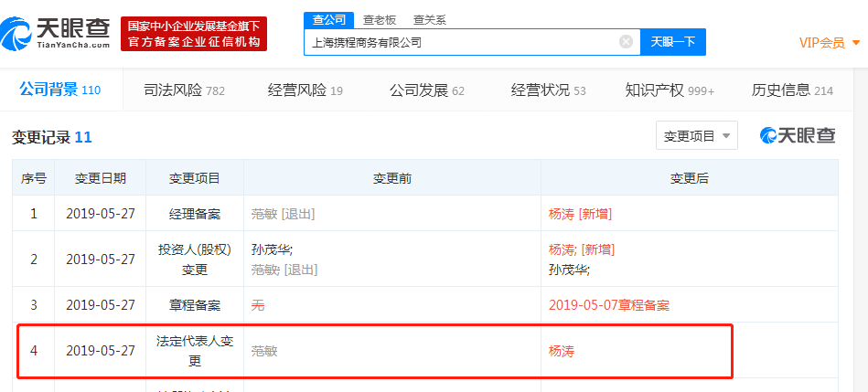Open the 知识产权 999+ section tab

click(x=670, y=90)
